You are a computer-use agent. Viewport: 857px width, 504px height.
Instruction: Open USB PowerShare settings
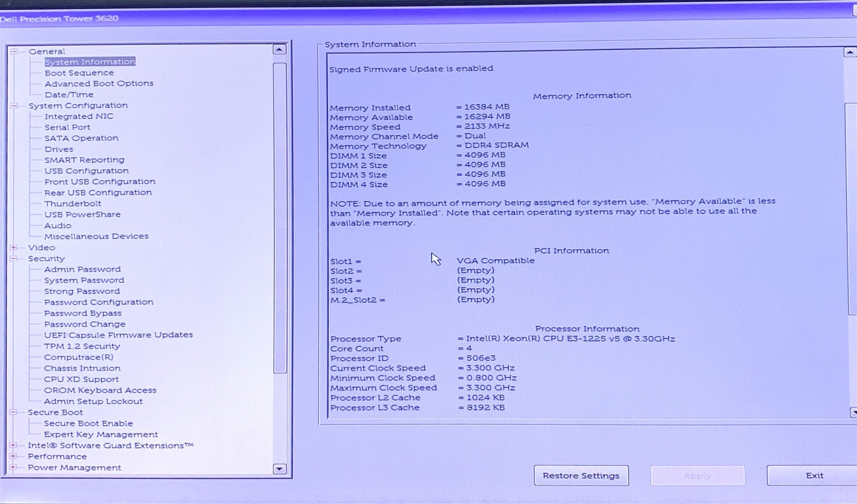coord(82,214)
